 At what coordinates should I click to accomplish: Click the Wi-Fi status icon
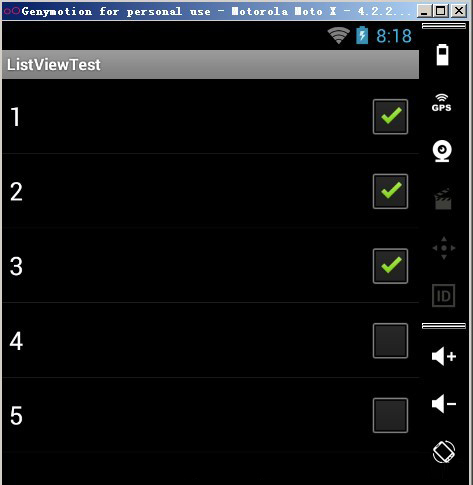(338, 36)
